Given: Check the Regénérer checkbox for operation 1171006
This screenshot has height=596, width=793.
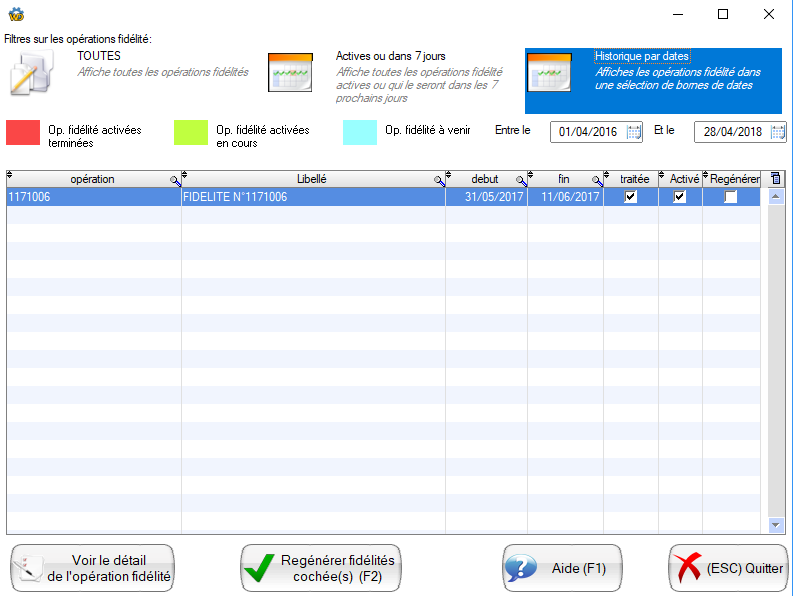Looking at the screenshot, I should 731,197.
